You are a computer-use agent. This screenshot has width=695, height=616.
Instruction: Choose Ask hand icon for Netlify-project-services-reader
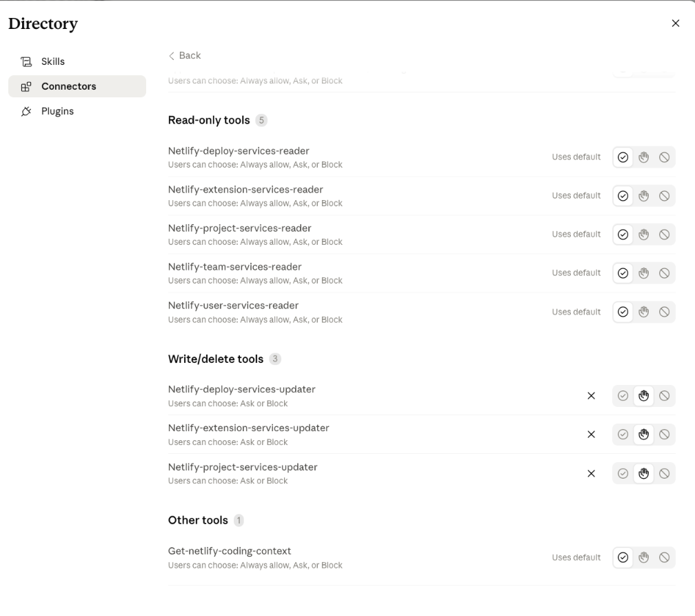[x=643, y=234]
